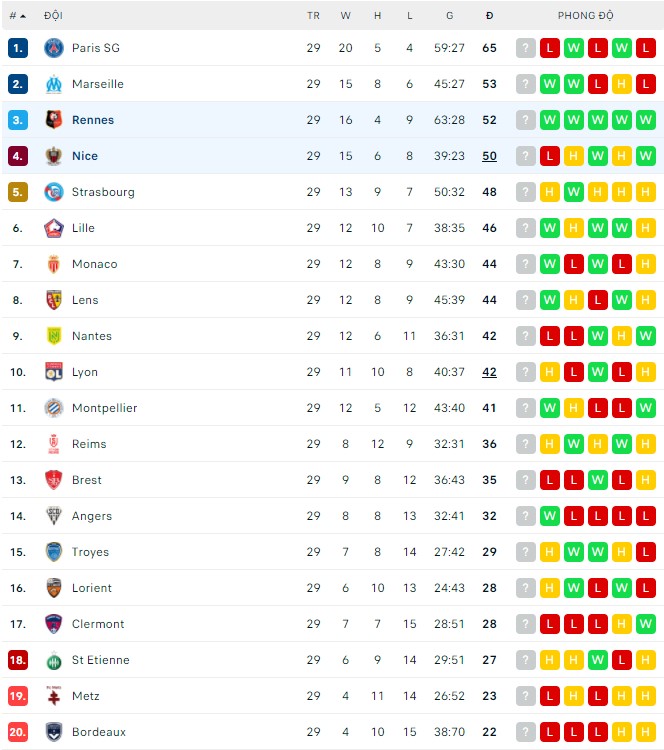The image size is (664, 750).
Task: Click Rennes' last green W form badge
Action: point(645,120)
